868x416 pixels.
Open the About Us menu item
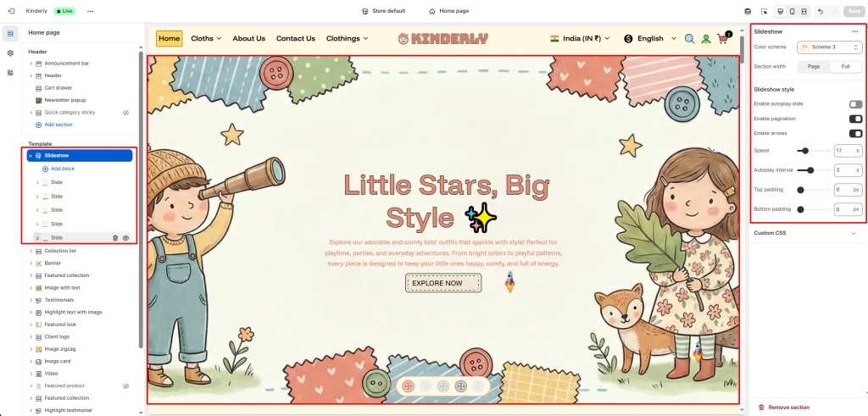tap(248, 38)
